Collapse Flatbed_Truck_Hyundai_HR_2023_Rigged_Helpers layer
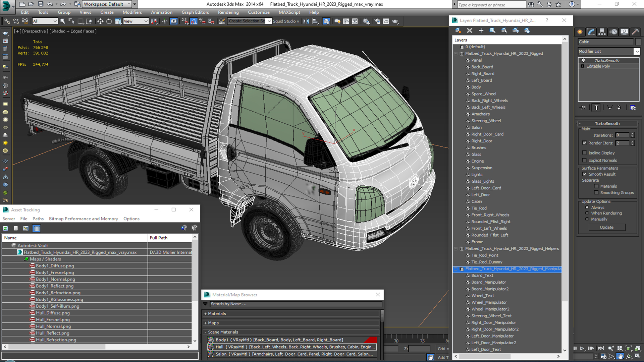The width and height of the screenshot is (644, 362). pyautogui.click(x=456, y=249)
